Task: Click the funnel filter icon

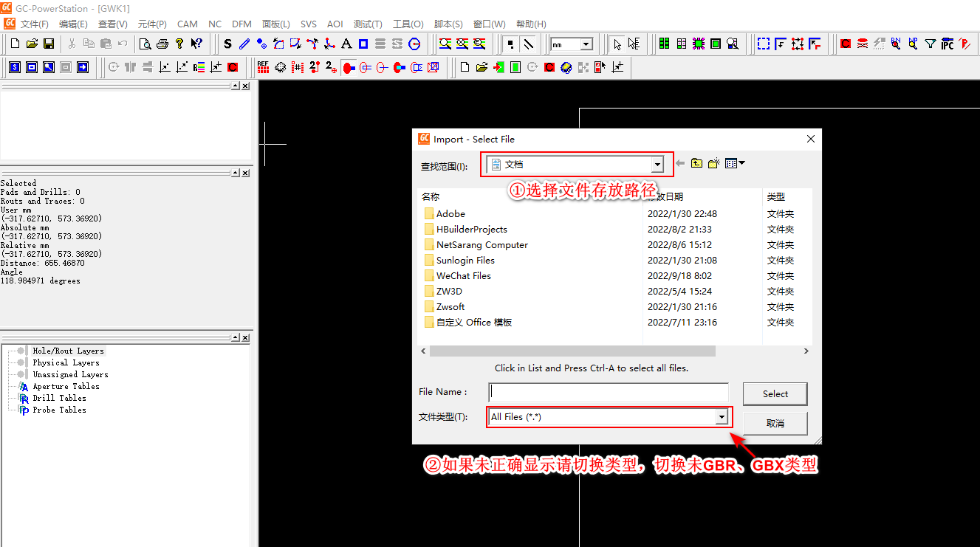Action: tap(931, 44)
